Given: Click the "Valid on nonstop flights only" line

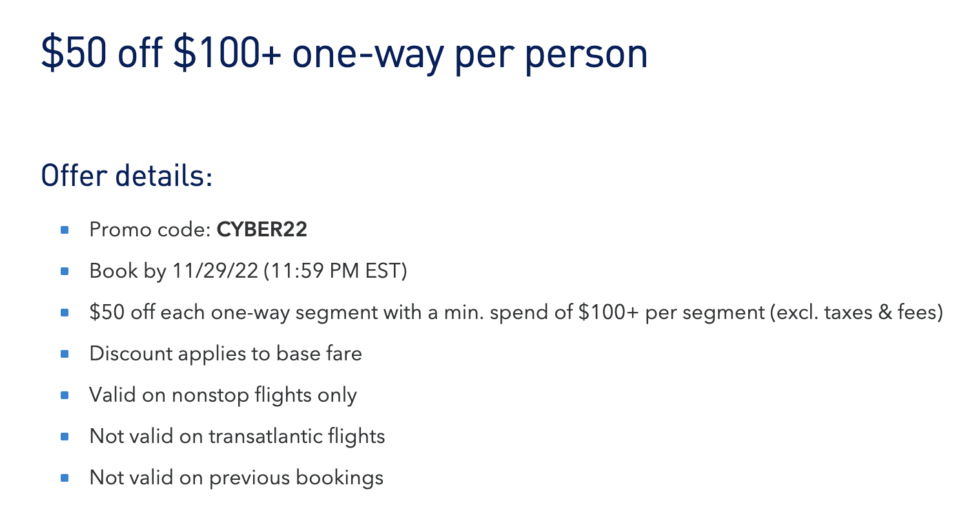Looking at the screenshot, I should tap(223, 395).
